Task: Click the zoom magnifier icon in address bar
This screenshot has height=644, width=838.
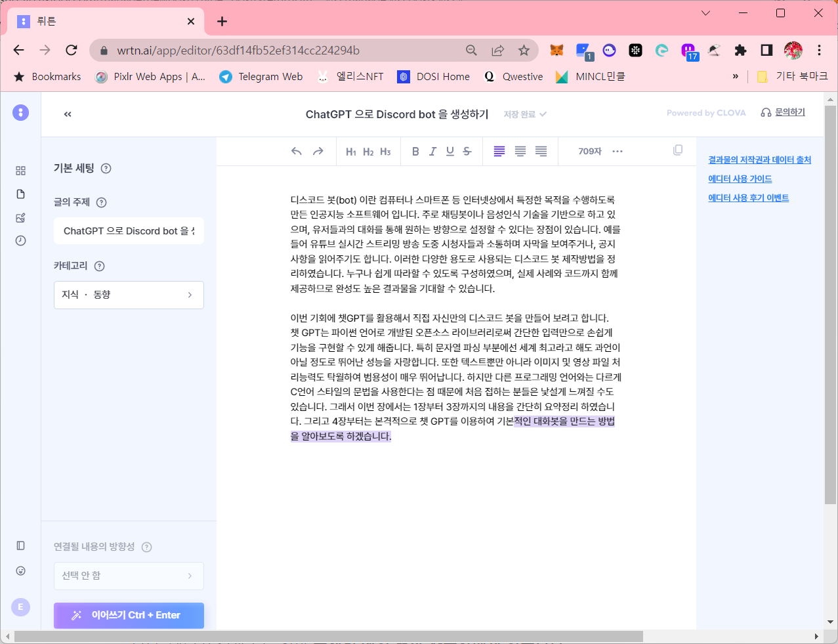Action: click(471, 51)
